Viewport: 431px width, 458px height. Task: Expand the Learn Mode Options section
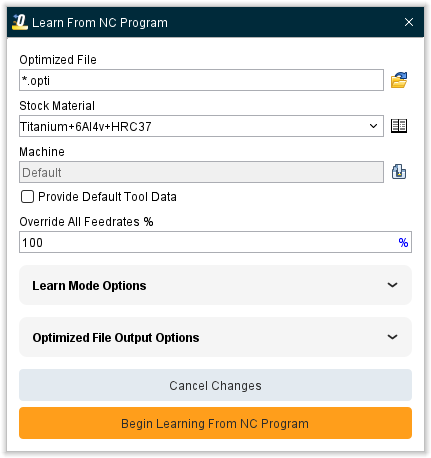(215, 285)
